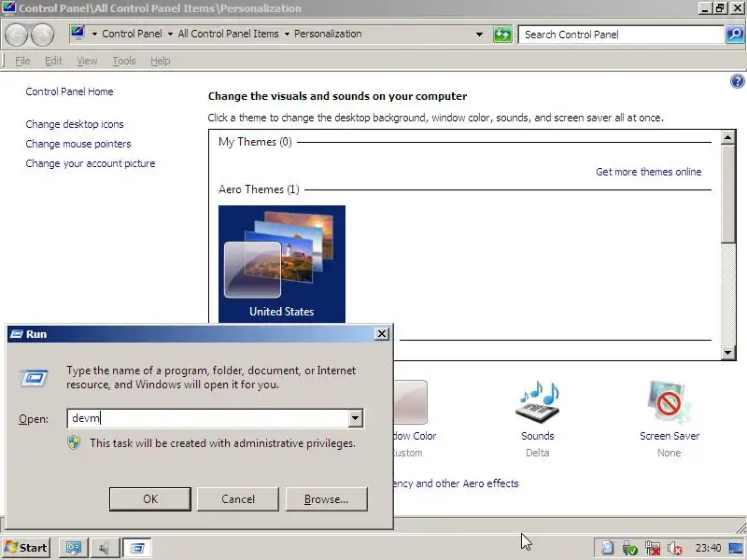Screen dimensions: 747x560
Task: Click the Screen Saver label text
Action: pyautogui.click(x=669, y=436)
